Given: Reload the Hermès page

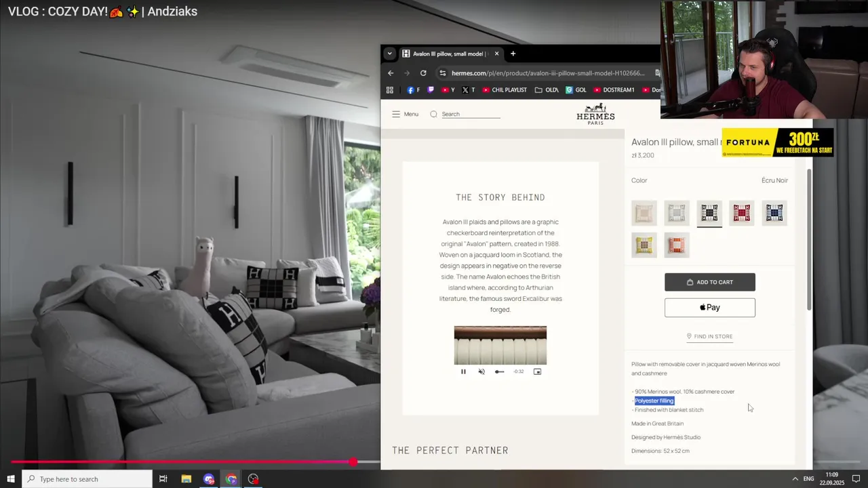Looking at the screenshot, I should click(x=423, y=73).
